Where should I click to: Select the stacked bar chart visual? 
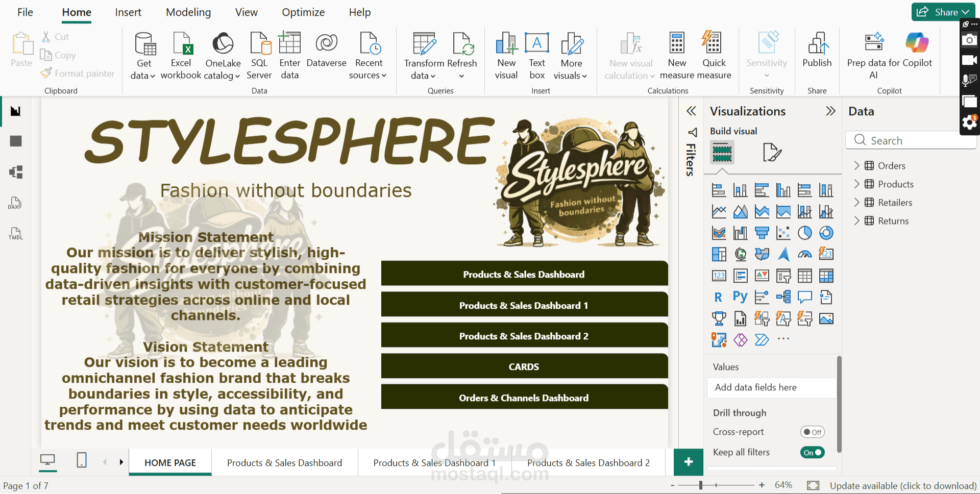coord(719,190)
